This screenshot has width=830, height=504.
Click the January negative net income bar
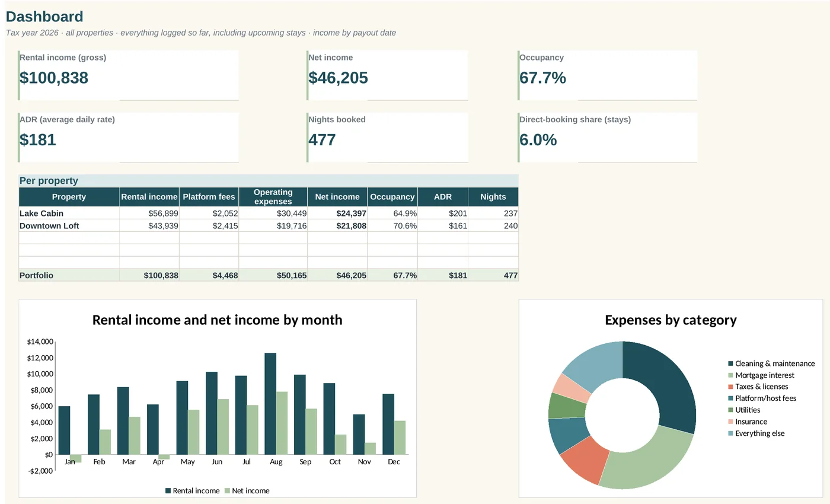point(75,458)
